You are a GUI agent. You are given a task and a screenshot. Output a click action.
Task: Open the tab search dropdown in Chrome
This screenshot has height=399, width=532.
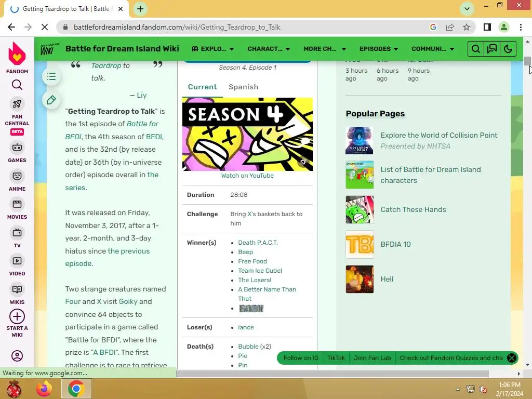pos(467,9)
